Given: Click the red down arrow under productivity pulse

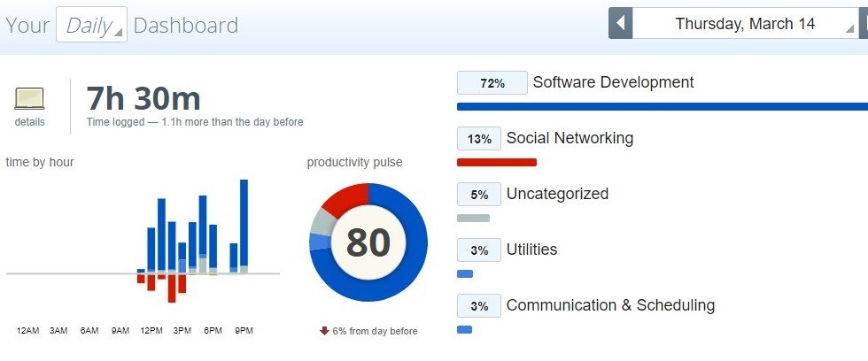Looking at the screenshot, I should tap(325, 331).
